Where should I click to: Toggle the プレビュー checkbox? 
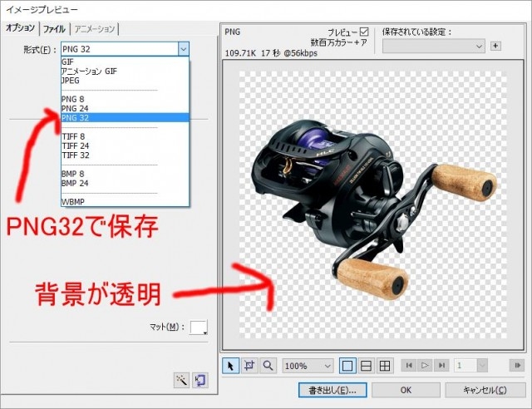point(364,32)
